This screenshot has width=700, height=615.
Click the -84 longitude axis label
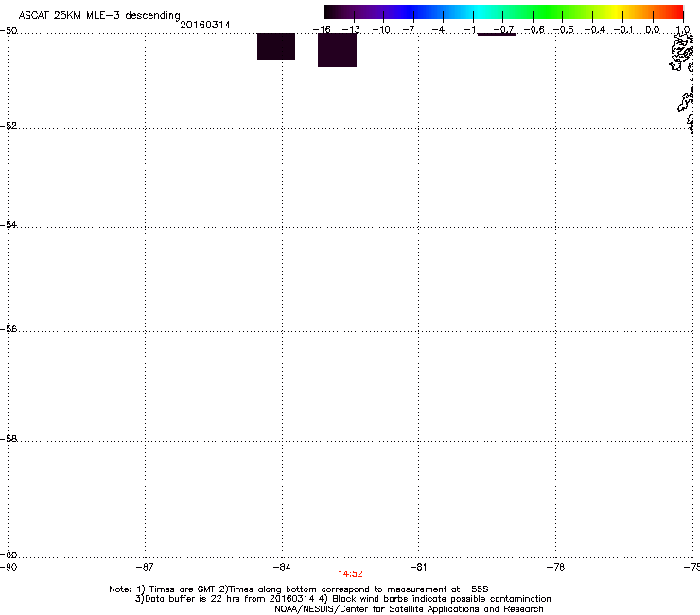tap(282, 567)
